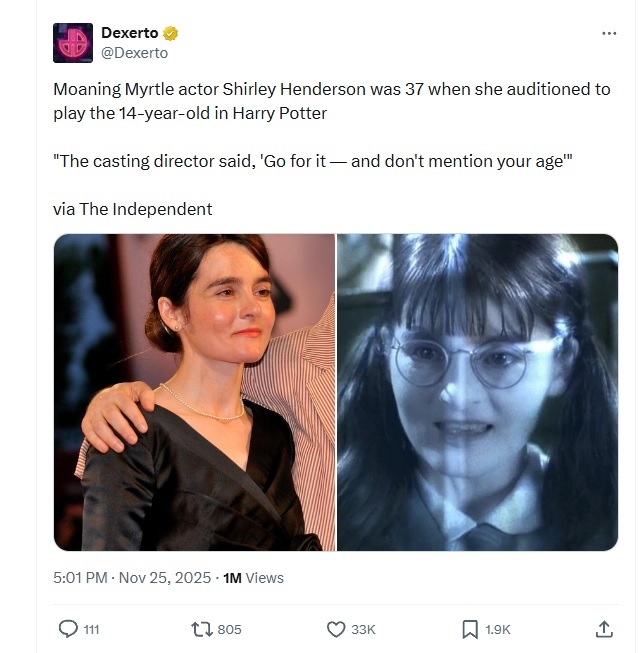The height and width of the screenshot is (653, 643).
Task: Click the repost arrows icon
Action: click(202, 629)
